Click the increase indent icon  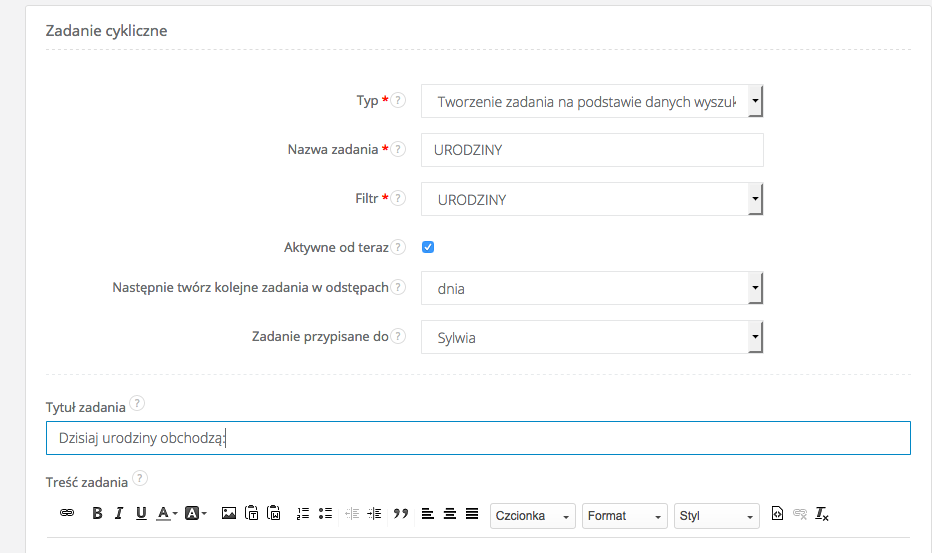(374, 514)
